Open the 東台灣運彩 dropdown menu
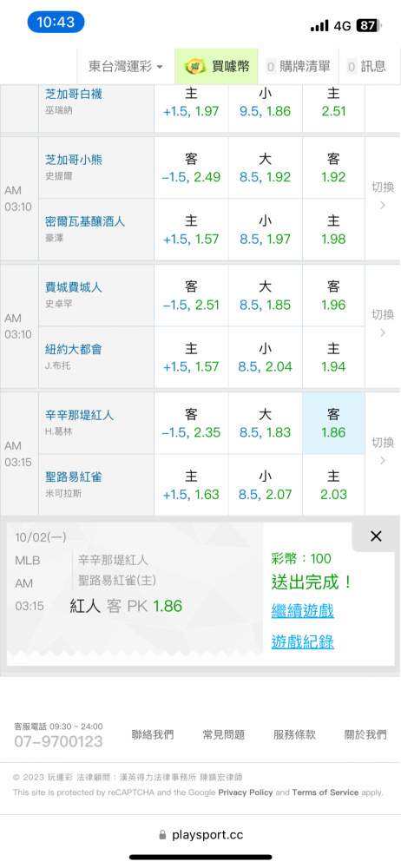 [x=126, y=67]
